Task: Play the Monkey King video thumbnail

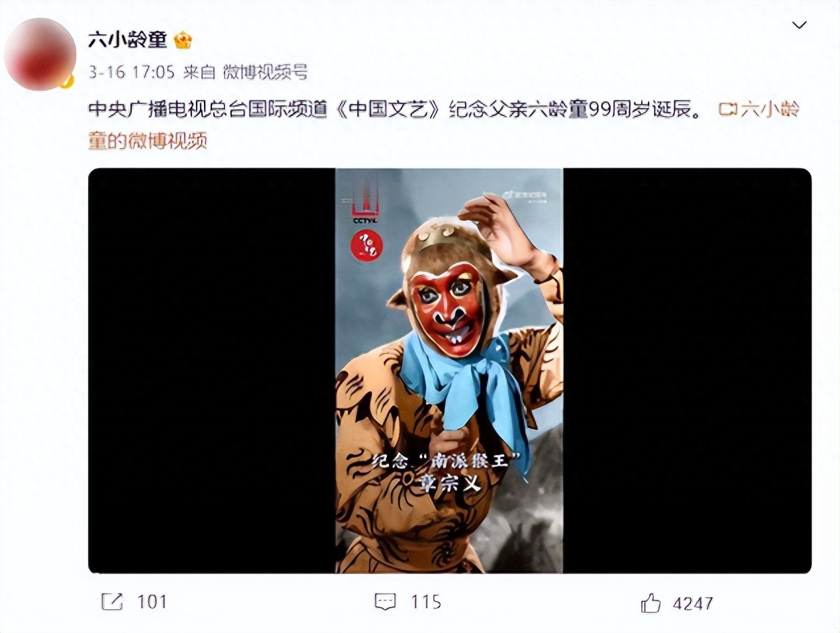Action: coord(449,371)
